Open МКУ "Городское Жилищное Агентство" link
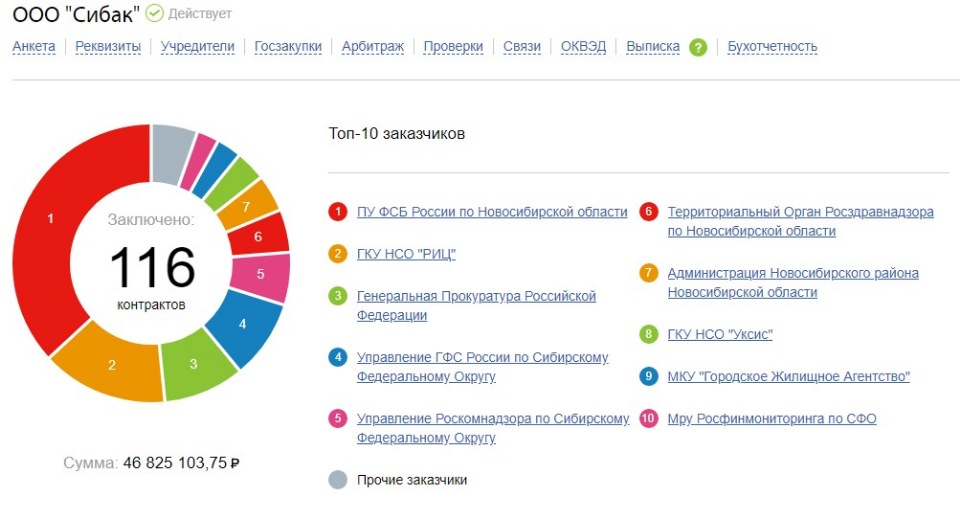This screenshot has width=960, height=518. tap(789, 377)
